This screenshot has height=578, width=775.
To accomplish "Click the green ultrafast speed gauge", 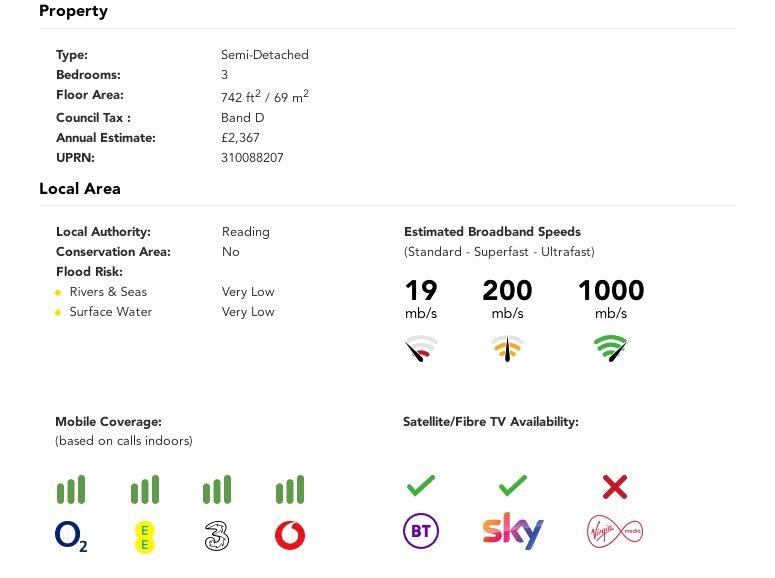I will click(611, 348).
